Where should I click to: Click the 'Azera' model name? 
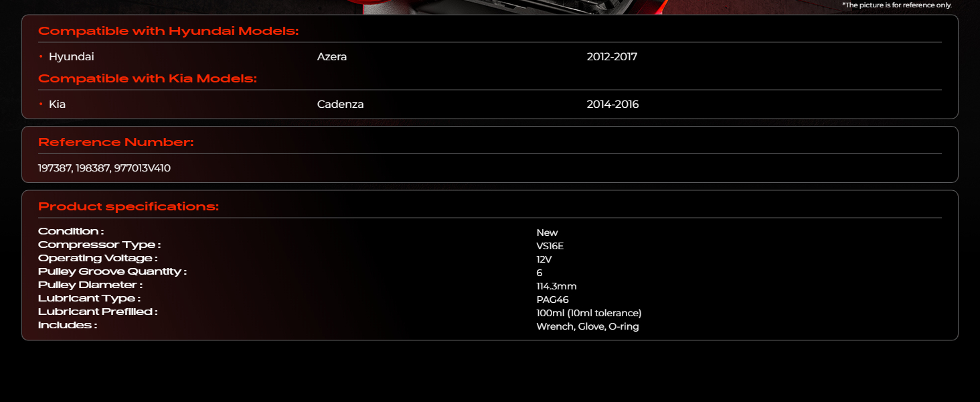[x=332, y=57]
